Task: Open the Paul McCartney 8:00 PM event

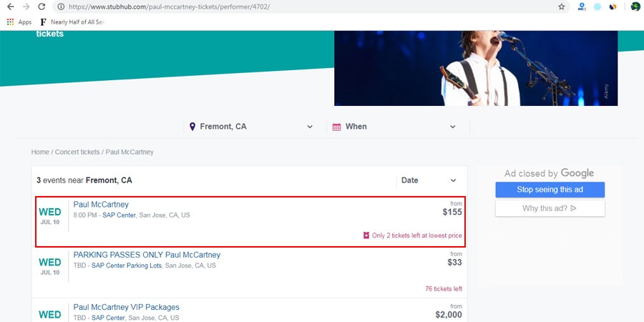Action: click(x=101, y=205)
